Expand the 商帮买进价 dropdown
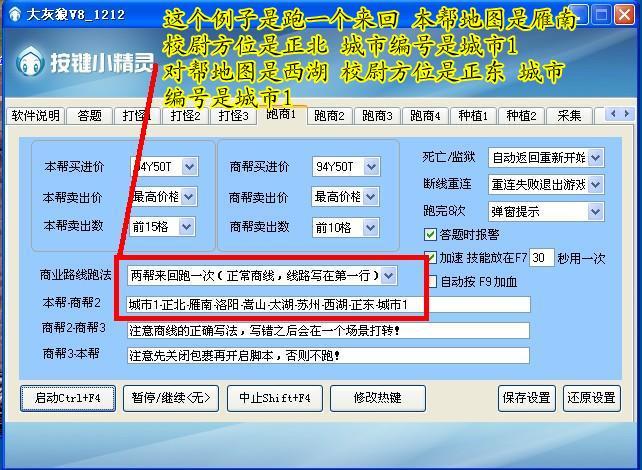This screenshot has height=470, width=642. coord(371,167)
